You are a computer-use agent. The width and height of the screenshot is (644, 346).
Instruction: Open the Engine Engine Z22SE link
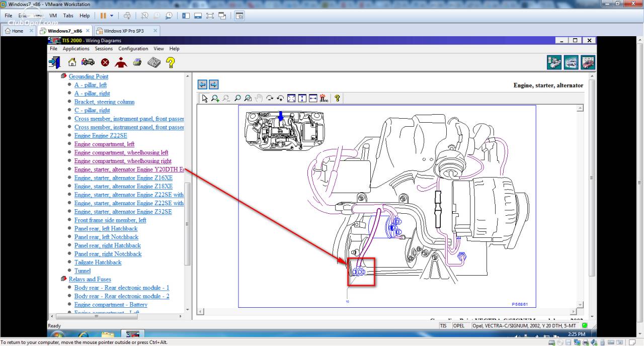coord(101,136)
